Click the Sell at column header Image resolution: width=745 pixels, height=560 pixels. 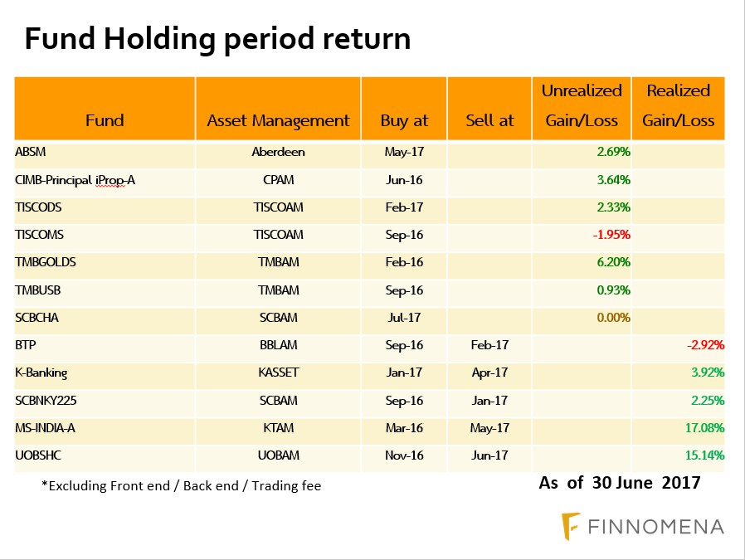pos(489,120)
